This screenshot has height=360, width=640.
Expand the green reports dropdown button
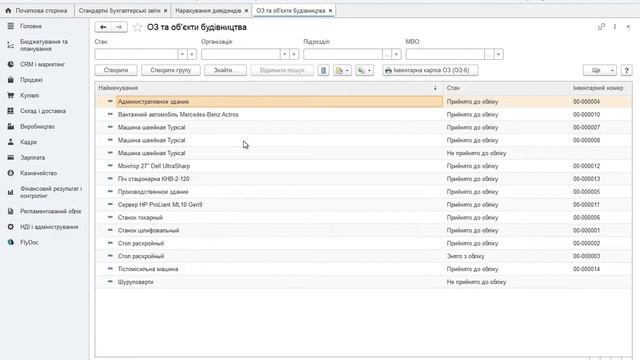364,70
